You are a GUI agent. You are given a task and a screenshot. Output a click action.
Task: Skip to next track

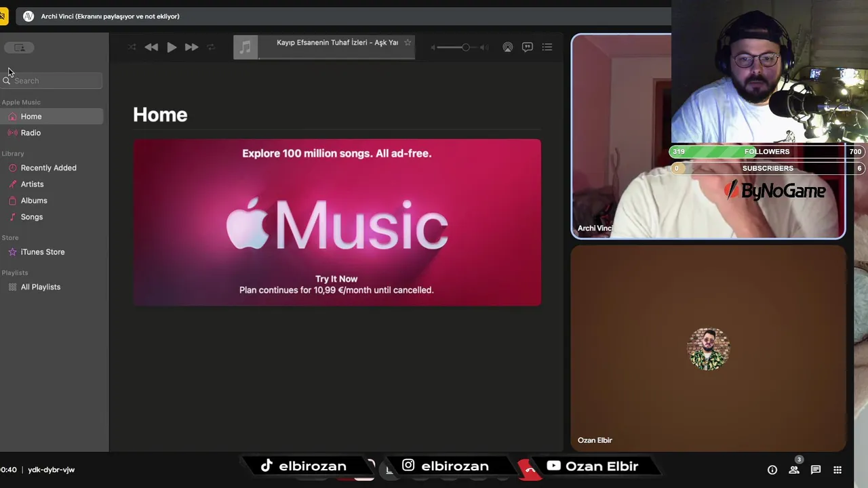(191, 47)
